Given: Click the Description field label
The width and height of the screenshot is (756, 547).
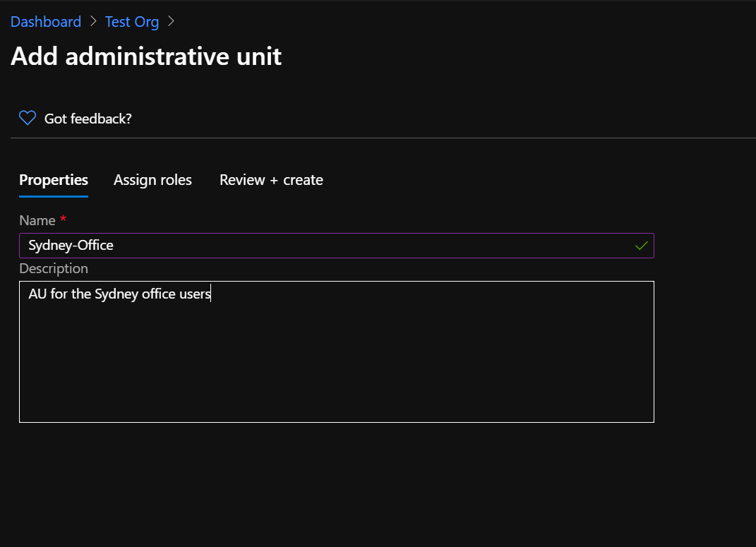Looking at the screenshot, I should (53, 268).
